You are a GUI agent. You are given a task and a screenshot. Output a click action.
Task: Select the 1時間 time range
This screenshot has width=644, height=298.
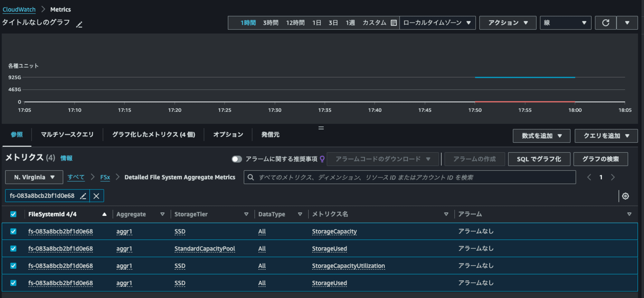248,23
